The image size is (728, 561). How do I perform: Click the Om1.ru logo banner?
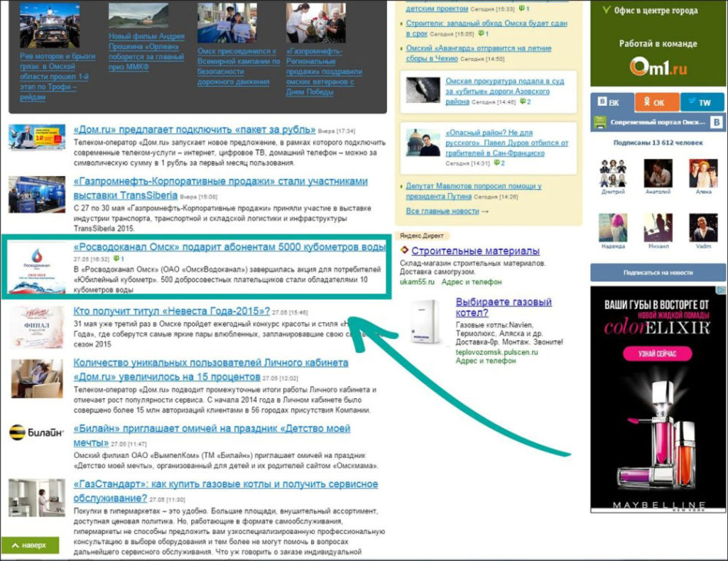pyautogui.click(x=658, y=67)
